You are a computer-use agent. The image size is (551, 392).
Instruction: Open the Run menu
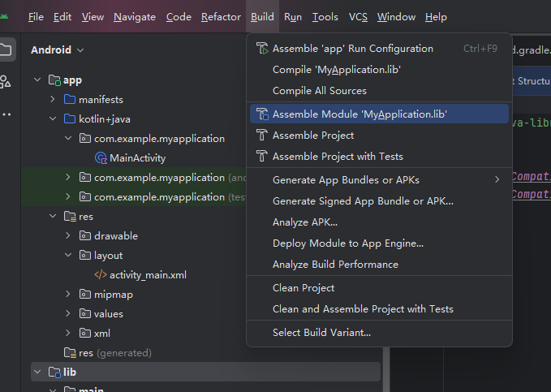pyautogui.click(x=293, y=17)
